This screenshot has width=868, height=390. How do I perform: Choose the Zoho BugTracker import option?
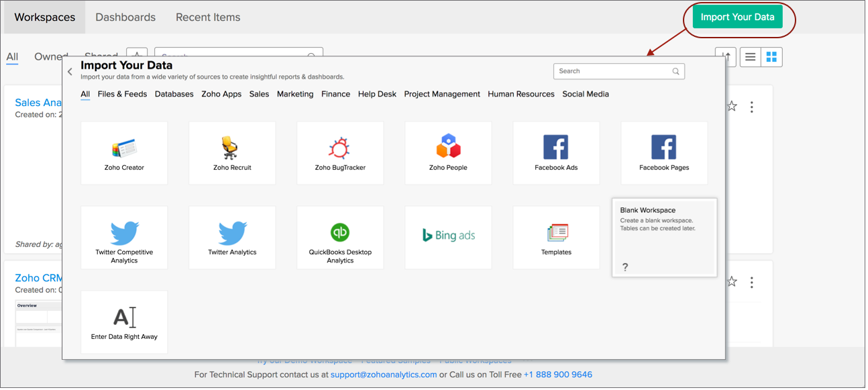point(340,153)
